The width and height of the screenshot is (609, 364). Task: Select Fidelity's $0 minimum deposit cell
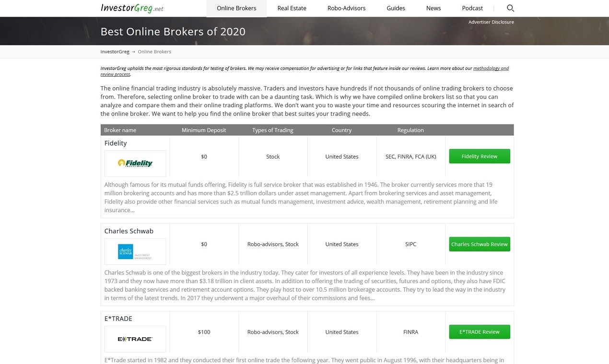click(204, 157)
